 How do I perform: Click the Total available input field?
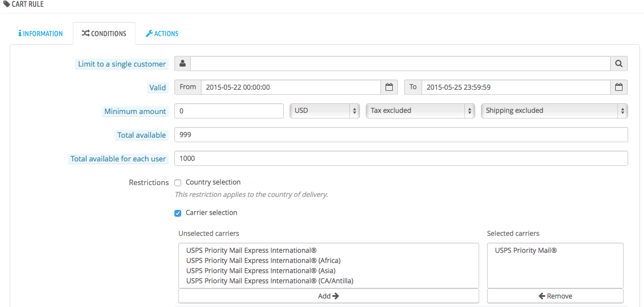pyautogui.click(x=401, y=135)
